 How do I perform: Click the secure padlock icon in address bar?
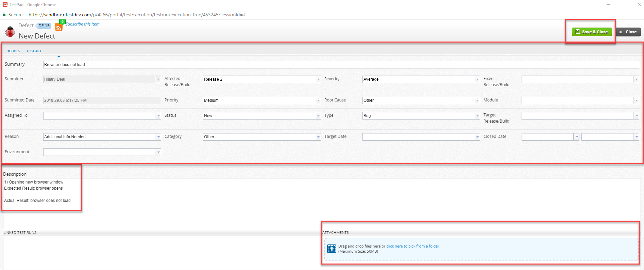pos(4,15)
